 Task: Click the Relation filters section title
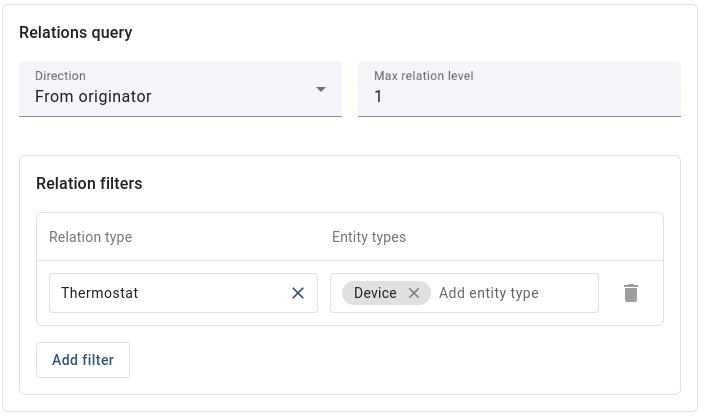(x=89, y=183)
